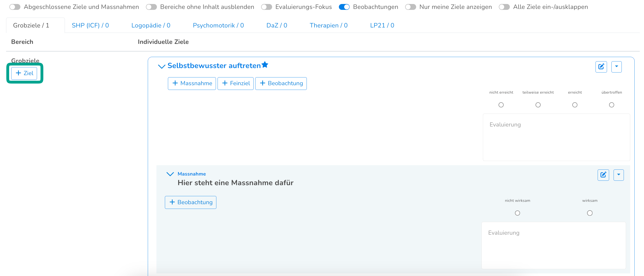The height and width of the screenshot is (276, 644).
Task: Disable the Beobachtungen toggle
Action: [x=344, y=7]
